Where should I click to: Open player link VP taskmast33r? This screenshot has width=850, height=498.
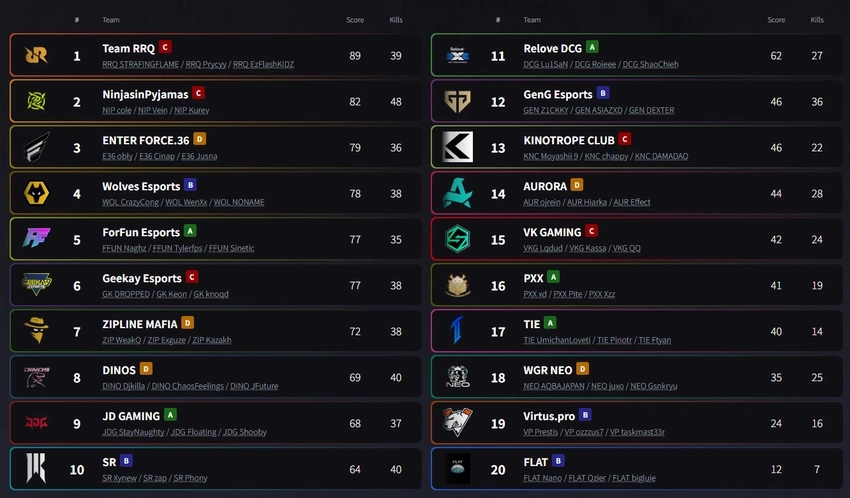(x=637, y=432)
